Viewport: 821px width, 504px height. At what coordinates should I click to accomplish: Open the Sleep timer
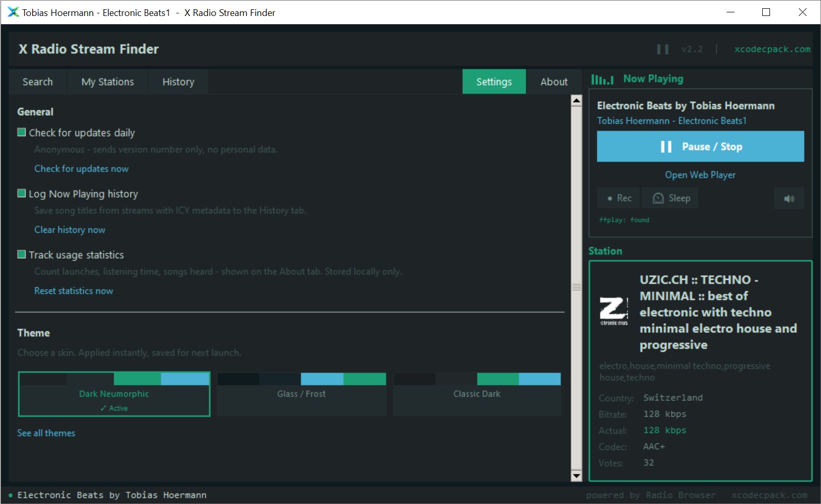[x=671, y=198]
